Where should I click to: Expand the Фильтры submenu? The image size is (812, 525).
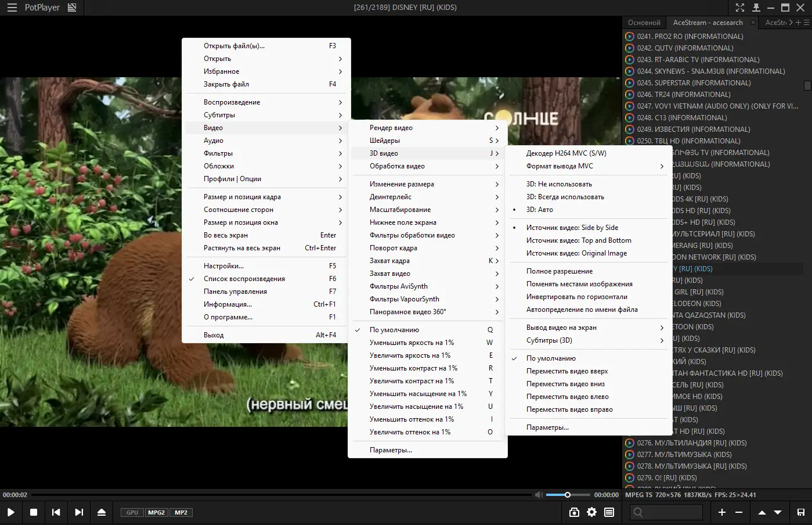[266, 153]
